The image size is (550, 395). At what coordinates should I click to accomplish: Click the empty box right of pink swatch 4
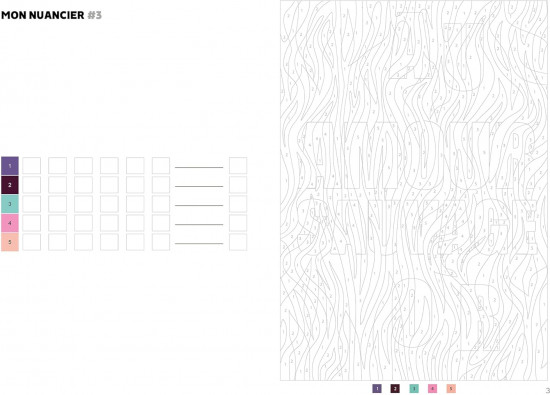click(32, 223)
